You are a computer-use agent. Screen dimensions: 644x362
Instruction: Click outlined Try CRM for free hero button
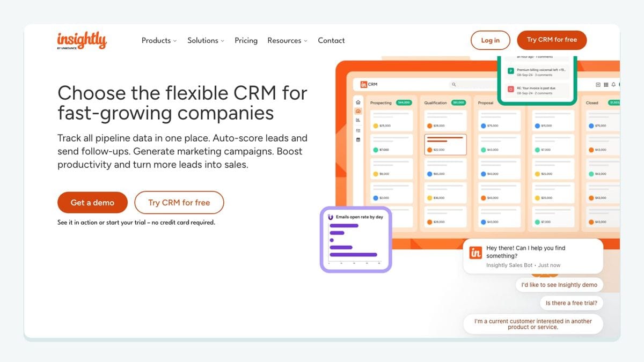tap(179, 203)
